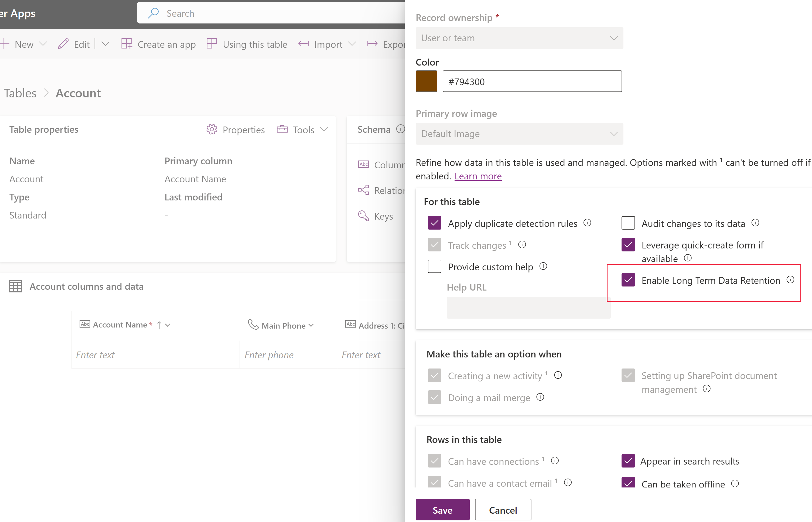Click the Search bar icon

coord(153,13)
